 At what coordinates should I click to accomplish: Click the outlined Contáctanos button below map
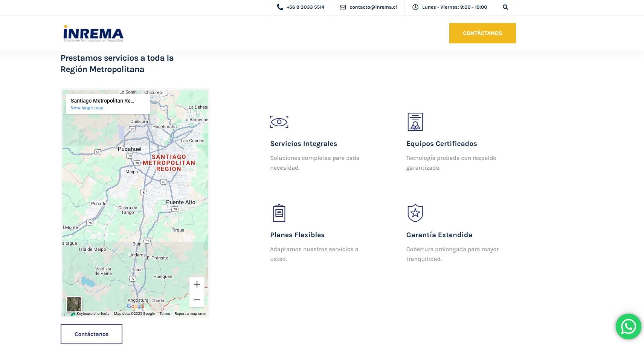(92, 334)
